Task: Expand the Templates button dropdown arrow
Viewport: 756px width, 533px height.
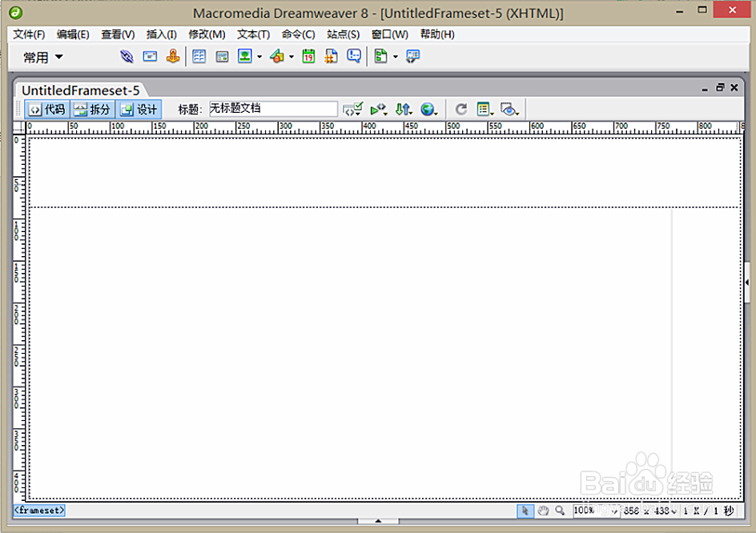Action: click(x=396, y=57)
